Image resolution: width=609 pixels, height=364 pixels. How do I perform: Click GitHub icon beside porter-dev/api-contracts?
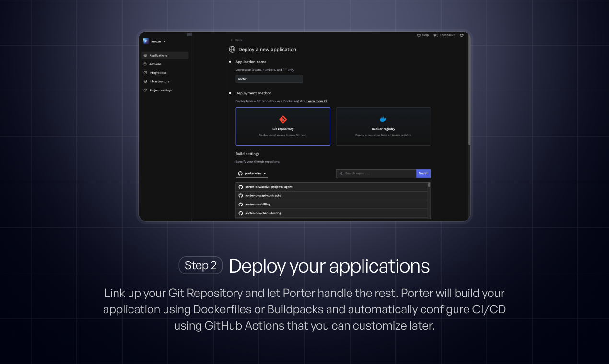(241, 195)
